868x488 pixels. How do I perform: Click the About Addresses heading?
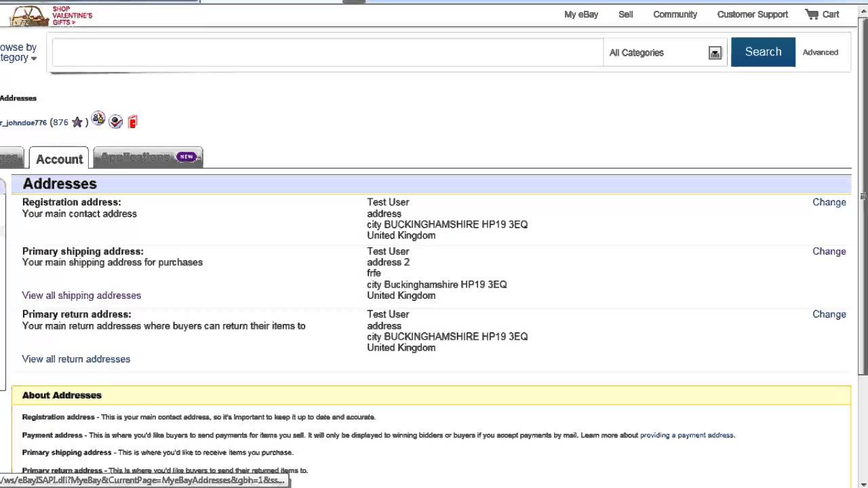[62, 395]
